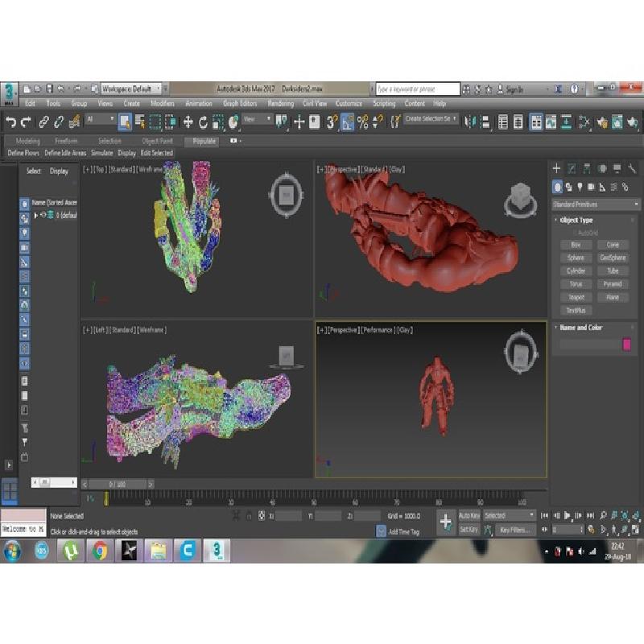
Task: Toggle the Spinner Snap button
Action: coord(378,122)
